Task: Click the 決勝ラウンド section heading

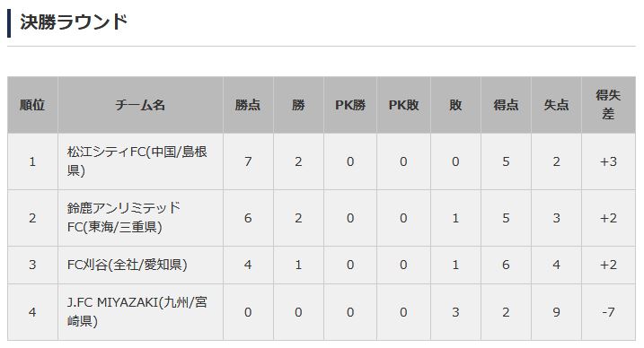Action: pyautogui.click(x=74, y=22)
